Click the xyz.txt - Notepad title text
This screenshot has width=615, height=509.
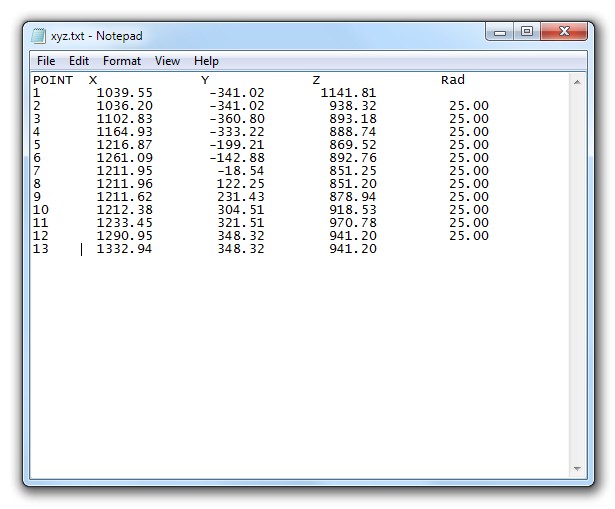[x=97, y=36]
